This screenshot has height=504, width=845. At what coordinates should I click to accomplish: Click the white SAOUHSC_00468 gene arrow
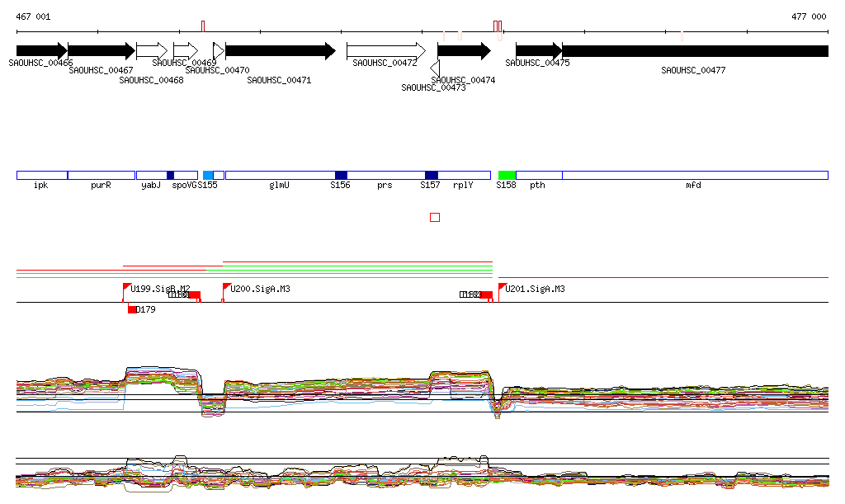pos(152,51)
